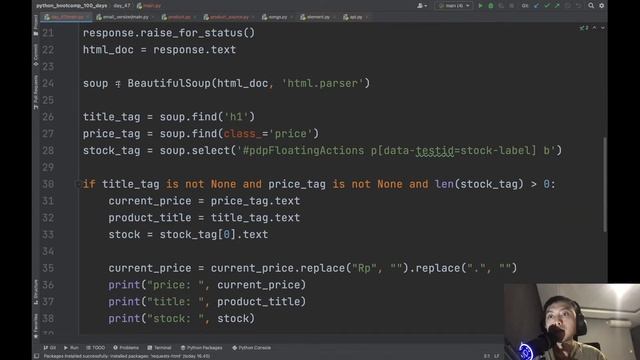This screenshot has width=640, height=360.
Task: Toggle tool window bars icon in status bar
Action: pos(36,356)
